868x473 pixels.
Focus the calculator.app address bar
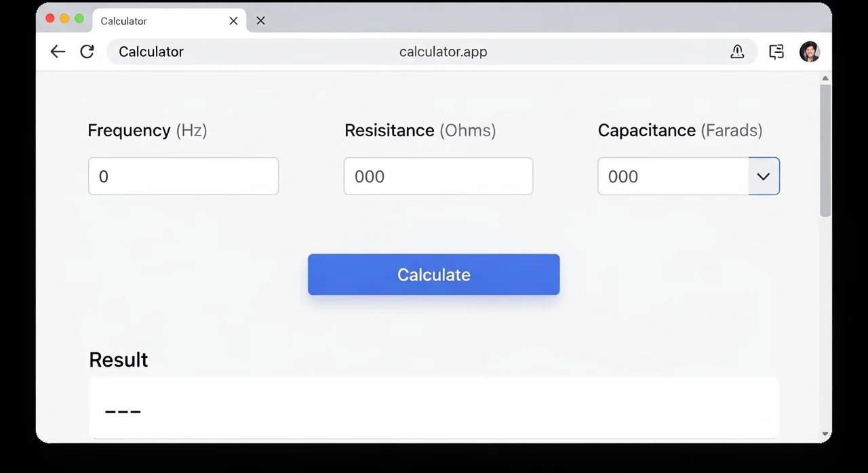point(443,52)
